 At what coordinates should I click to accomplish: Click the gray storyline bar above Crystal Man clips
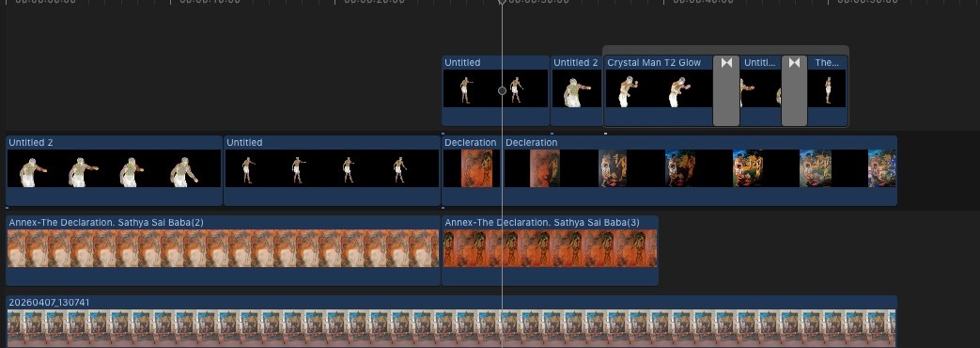pos(725,50)
